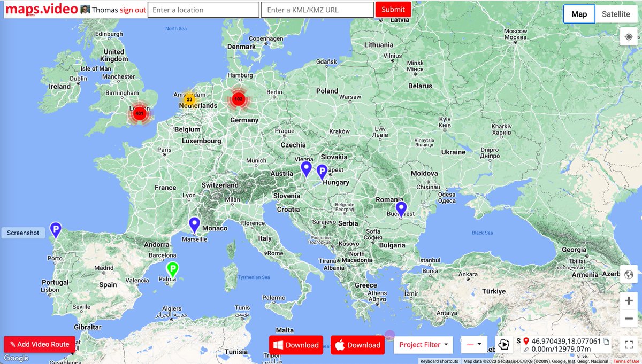
Task: Click the Google logo on the map
Action: pos(16,358)
